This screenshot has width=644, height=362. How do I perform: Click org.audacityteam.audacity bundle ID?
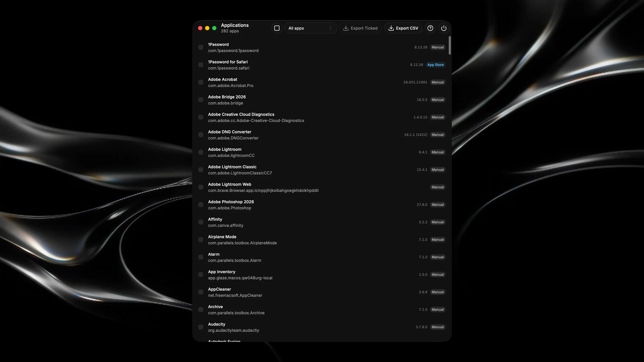pyautogui.click(x=233, y=330)
